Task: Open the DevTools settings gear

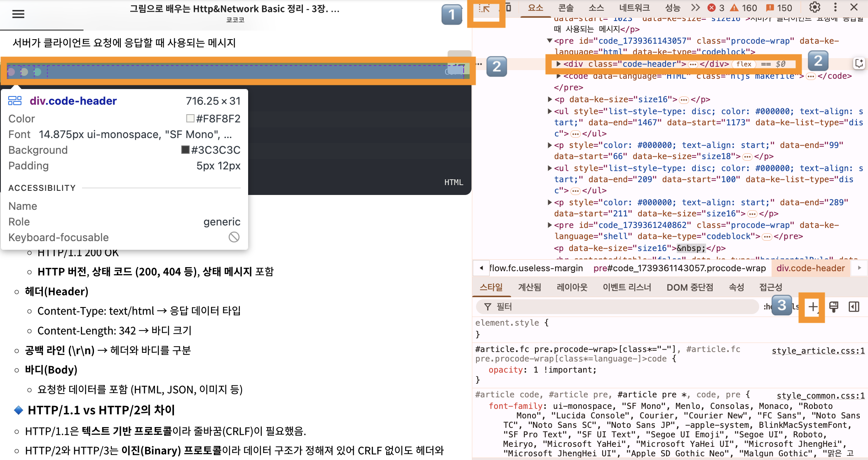Action: click(814, 7)
